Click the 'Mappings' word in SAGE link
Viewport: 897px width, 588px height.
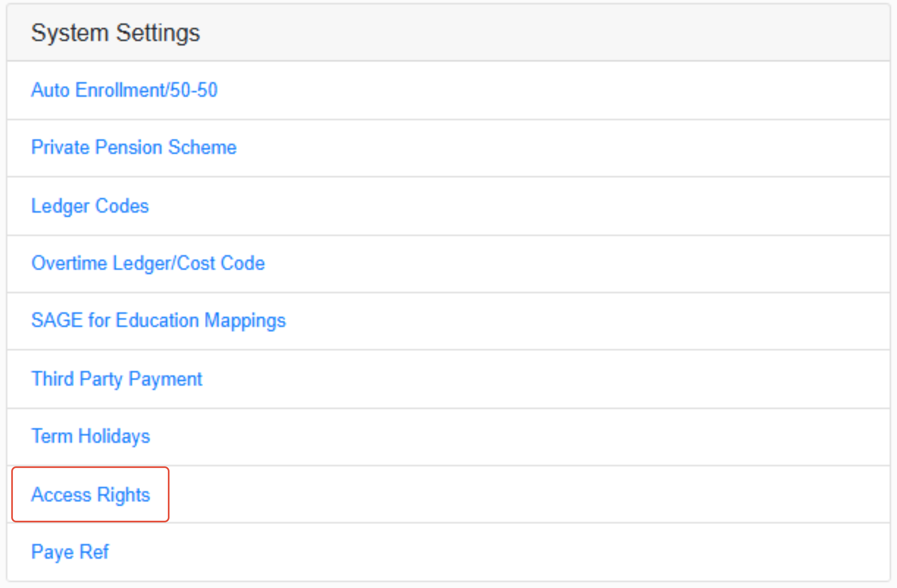pos(245,321)
